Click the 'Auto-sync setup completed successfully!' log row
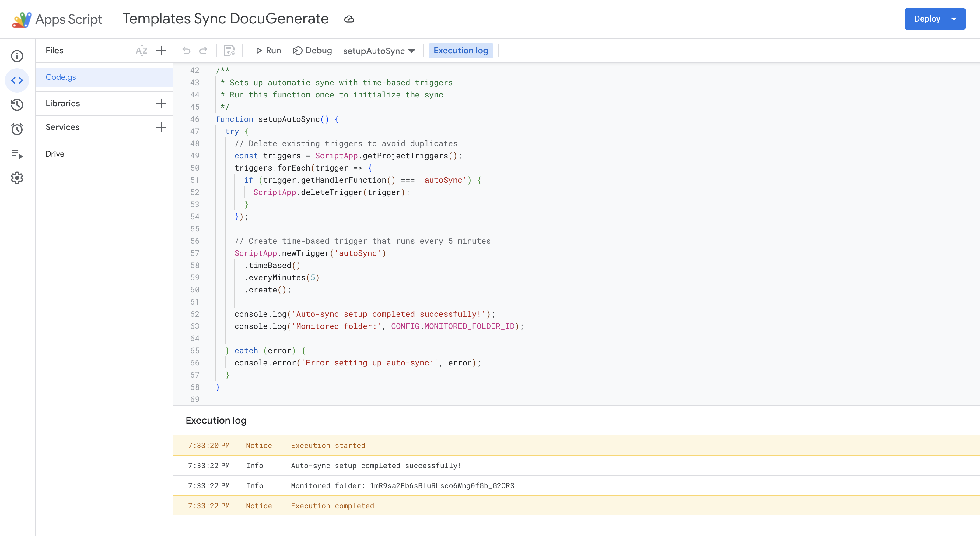Image resolution: width=980 pixels, height=536 pixels. pyautogui.click(x=576, y=466)
